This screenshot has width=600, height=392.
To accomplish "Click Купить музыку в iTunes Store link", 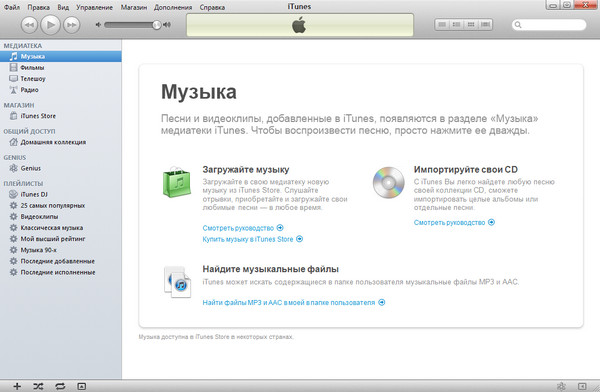I will click(253, 239).
